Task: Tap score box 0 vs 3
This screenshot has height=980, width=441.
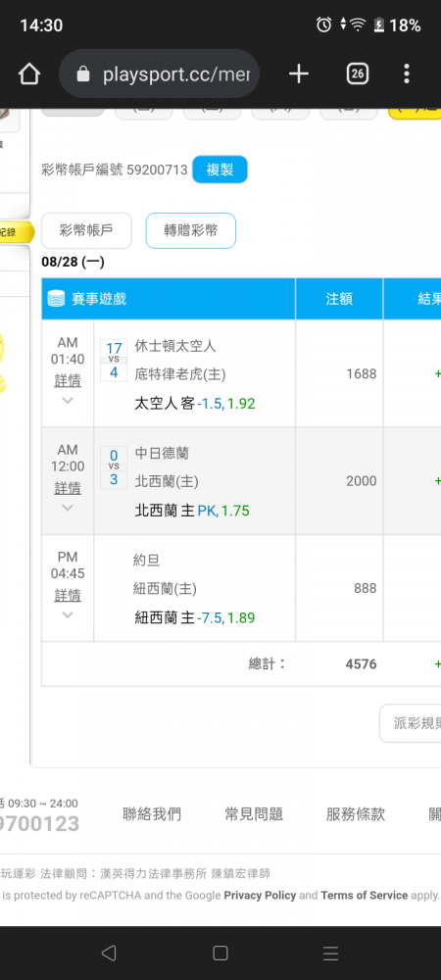Action: click(x=114, y=467)
